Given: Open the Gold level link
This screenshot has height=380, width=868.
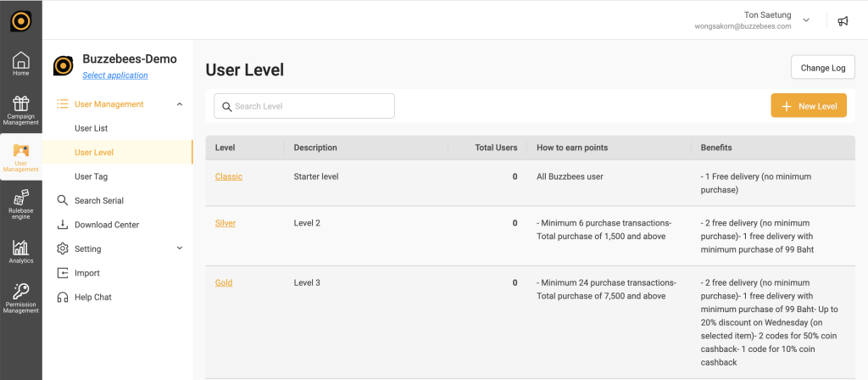Looking at the screenshot, I should click(224, 282).
